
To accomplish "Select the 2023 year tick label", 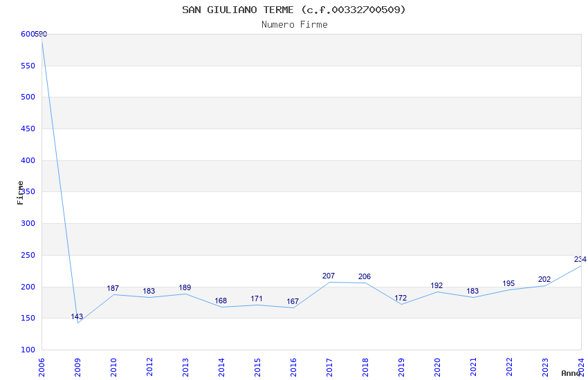I will pyautogui.click(x=545, y=366).
